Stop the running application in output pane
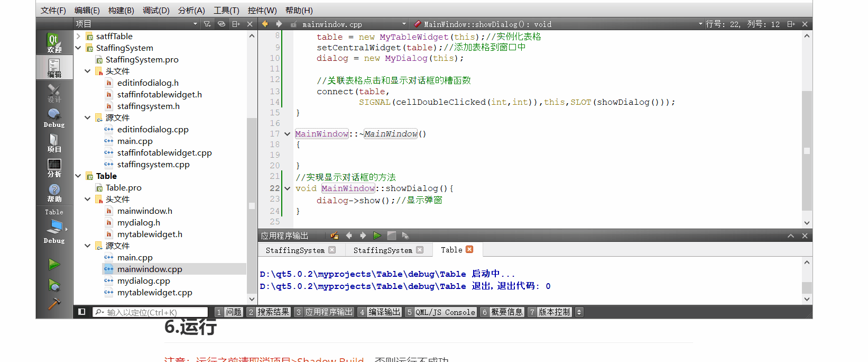The width and height of the screenshot is (868, 362). tap(391, 236)
